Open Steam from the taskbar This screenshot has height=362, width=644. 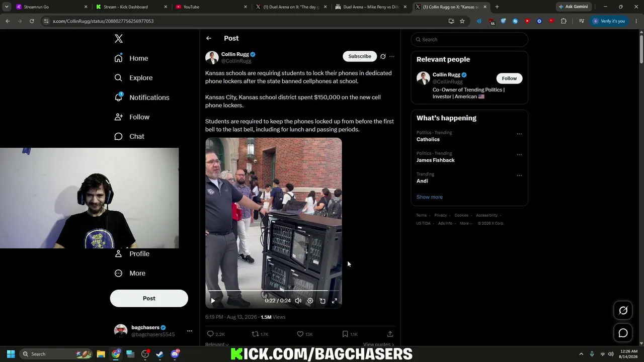pyautogui.click(x=159, y=354)
